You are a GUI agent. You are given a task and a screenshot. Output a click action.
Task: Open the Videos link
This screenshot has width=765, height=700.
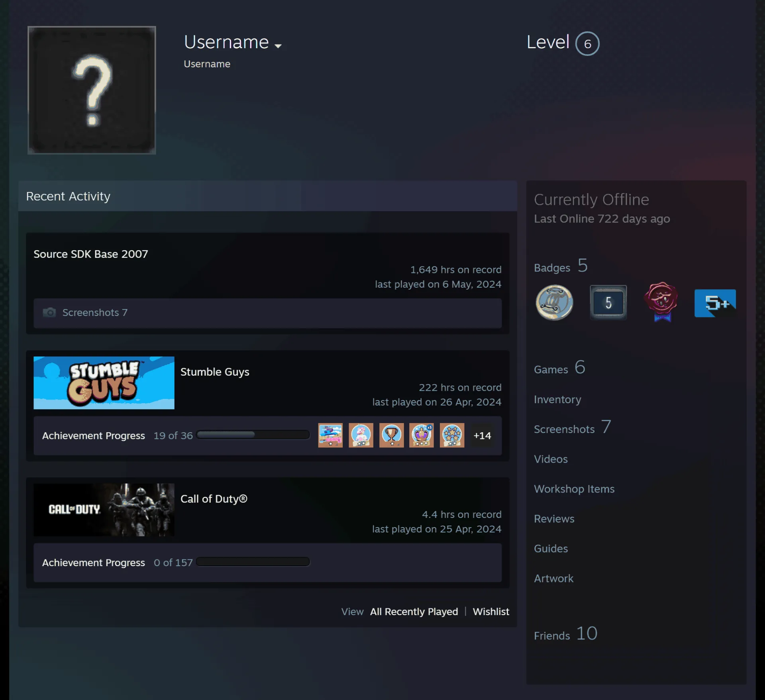tap(551, 459)
